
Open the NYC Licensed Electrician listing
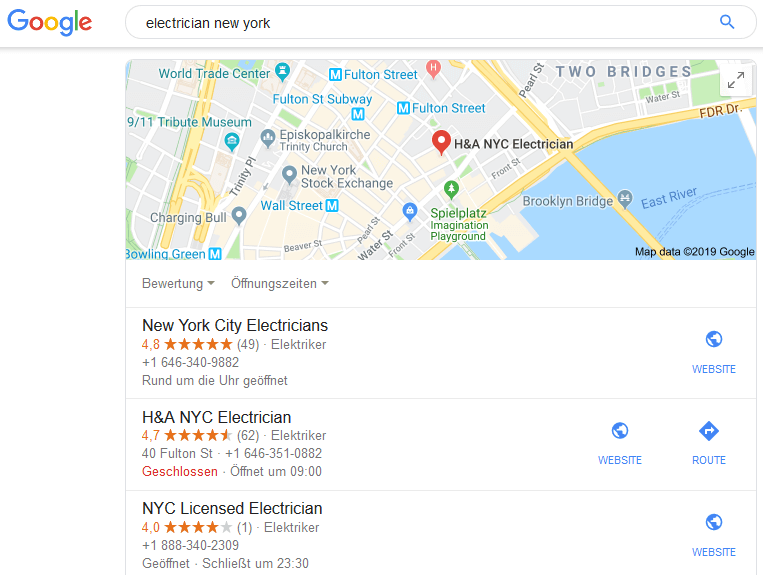click(232, 508)
